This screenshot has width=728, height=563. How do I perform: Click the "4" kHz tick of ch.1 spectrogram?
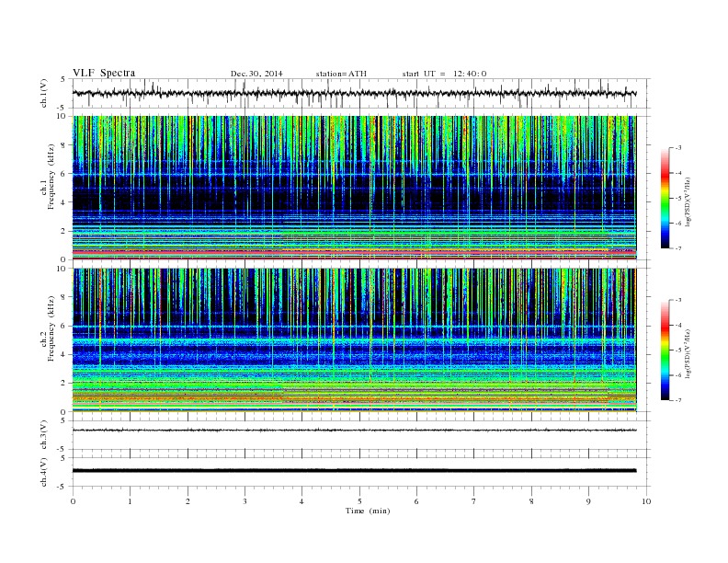coord(63,202)
